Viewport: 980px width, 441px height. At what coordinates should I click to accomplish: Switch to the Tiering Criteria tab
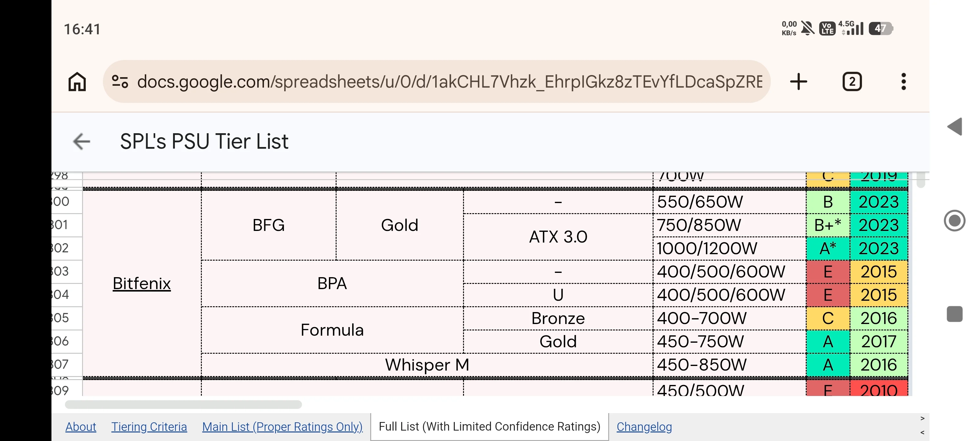[x=149, y=427]
